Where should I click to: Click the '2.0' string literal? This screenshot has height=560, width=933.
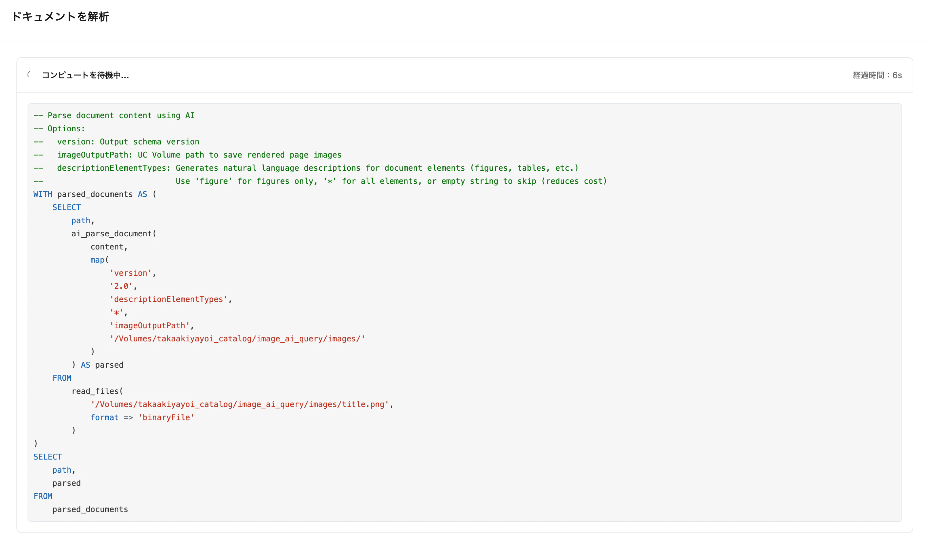click(x=121, y=287)
